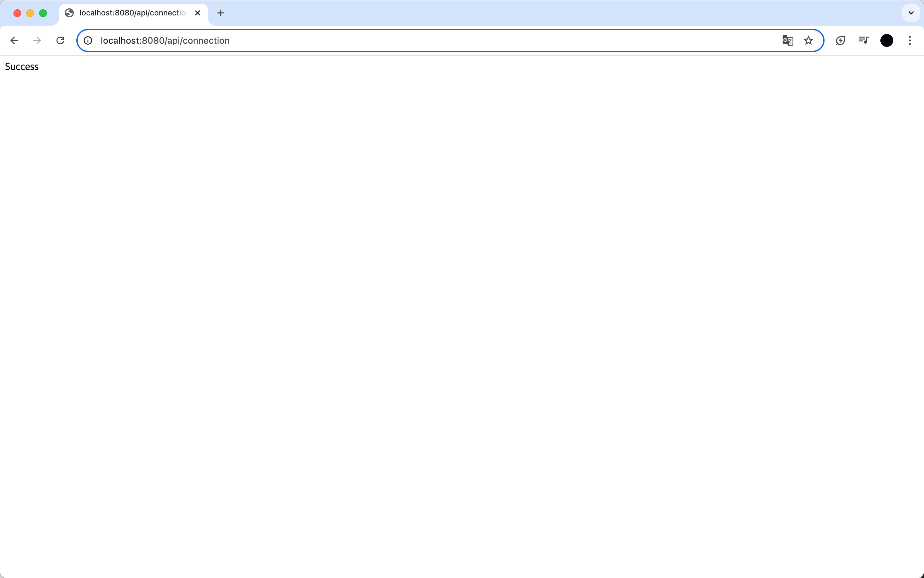Expand the tab search dropdown chevron
This screenshot has width=924, height=578.
911,13
